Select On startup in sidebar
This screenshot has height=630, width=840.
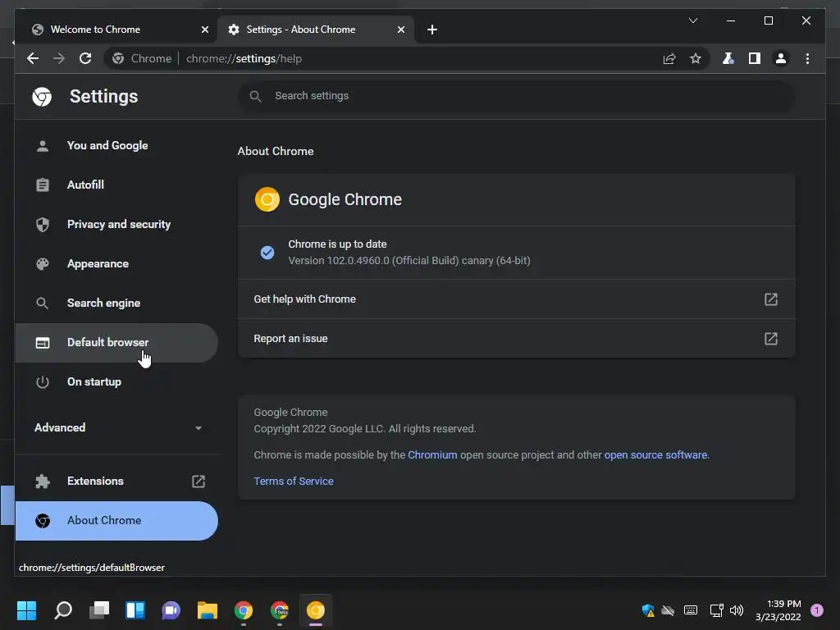[116, 382]
